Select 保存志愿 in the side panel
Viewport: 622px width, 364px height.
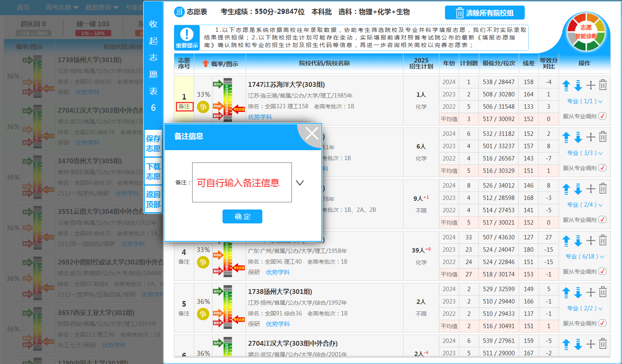click(153, 143)
